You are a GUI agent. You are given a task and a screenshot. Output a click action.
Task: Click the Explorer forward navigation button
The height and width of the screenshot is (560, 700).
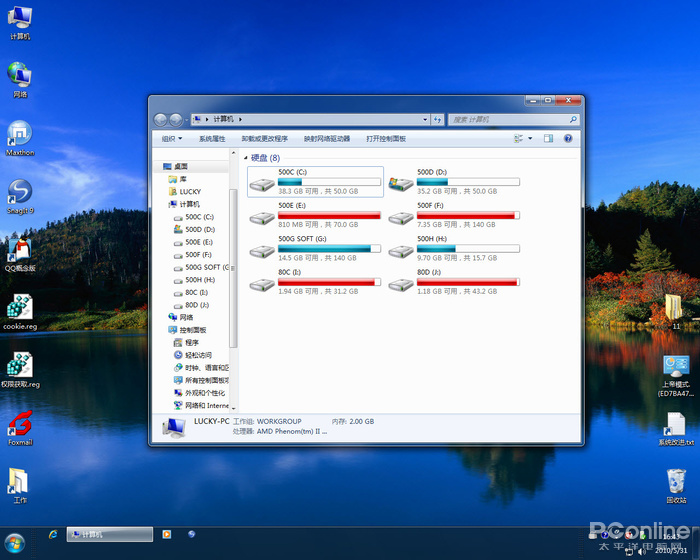[x=176, y=119]
